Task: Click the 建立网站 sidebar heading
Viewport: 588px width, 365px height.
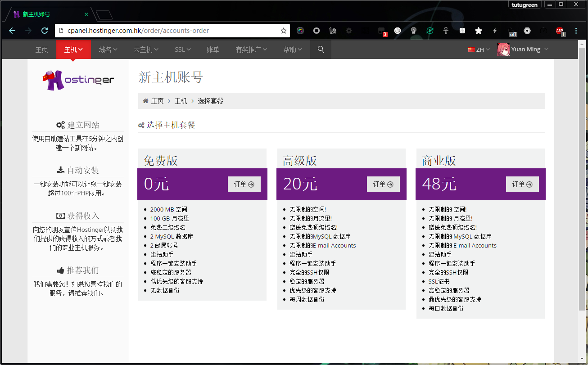Action: click(x=78, y=125)
